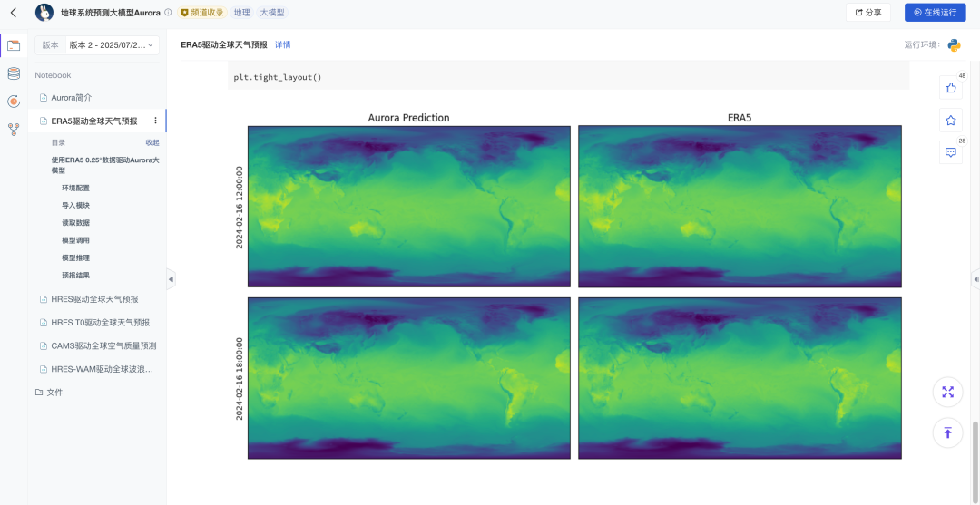This screenshot has height=505, width=980.
Task: Click the ERA5 18:00 map
Action: (740, 378)
